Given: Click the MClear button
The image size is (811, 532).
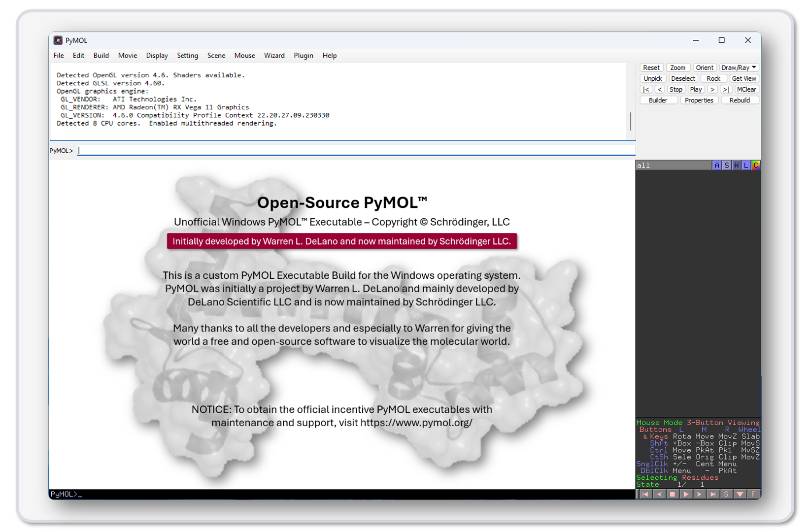Looking at the screenshot, I should (x=746, y=89).
